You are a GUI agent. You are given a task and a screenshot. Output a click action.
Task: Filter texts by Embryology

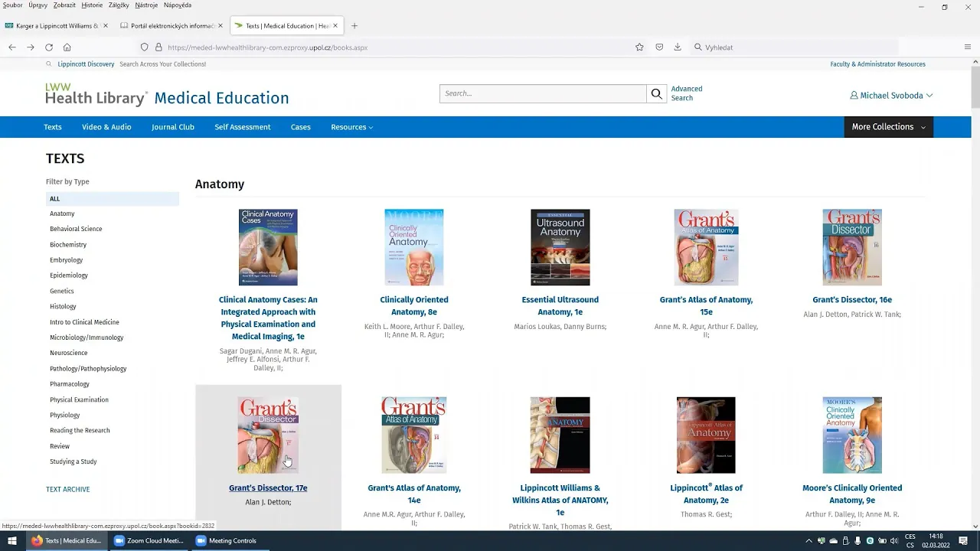(66, 260)
